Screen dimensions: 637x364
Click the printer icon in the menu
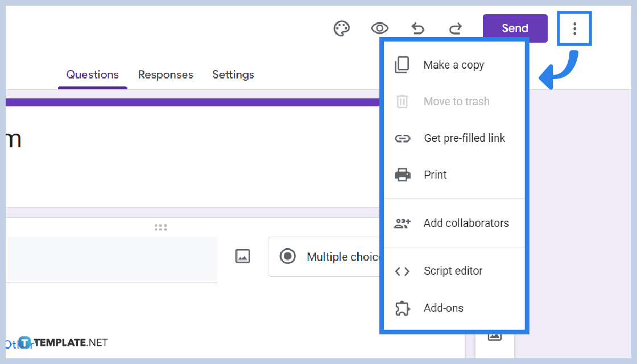pos(402,175)
